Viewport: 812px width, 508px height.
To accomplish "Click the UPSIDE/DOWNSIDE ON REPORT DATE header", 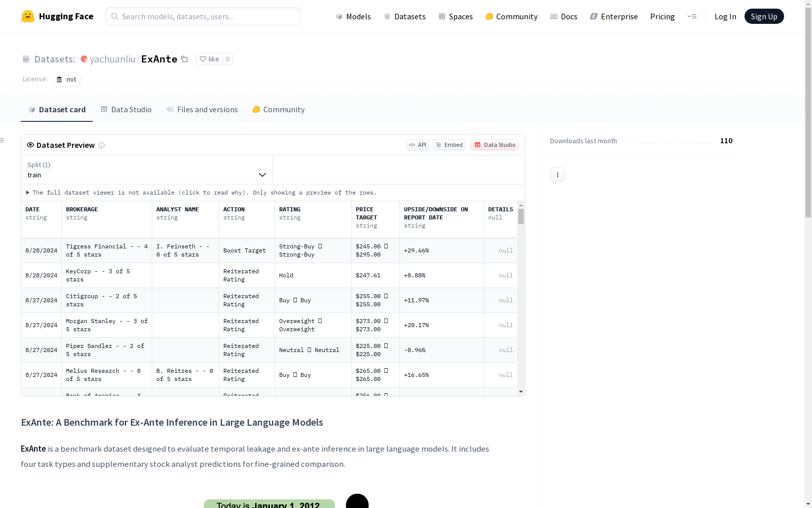I will [442, 219].
